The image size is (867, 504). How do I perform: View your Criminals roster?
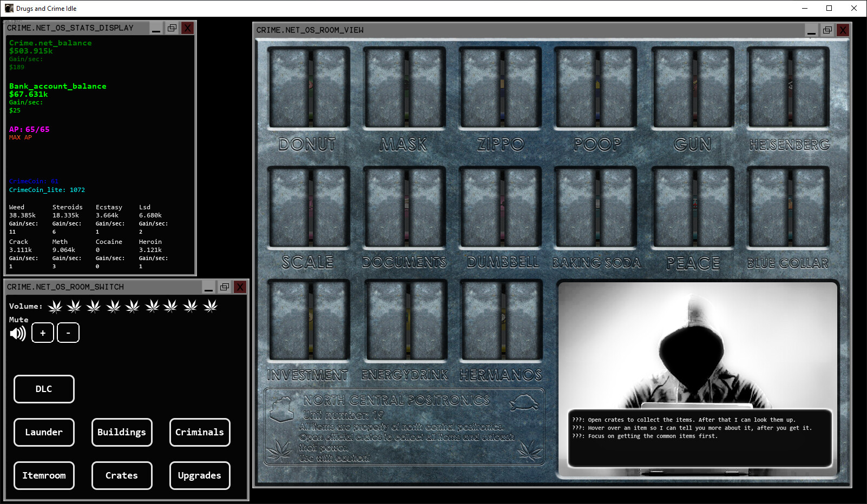(199, 432)
